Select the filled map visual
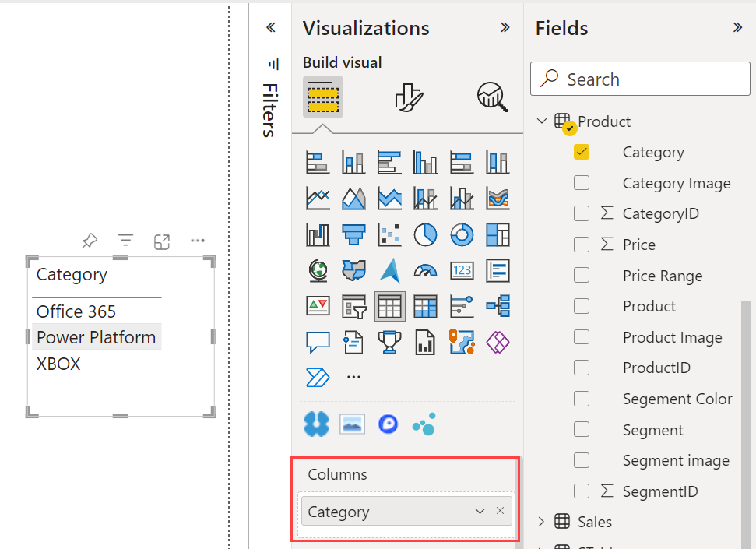The height and width of the screenshot is (549, 756). (353, 270)
